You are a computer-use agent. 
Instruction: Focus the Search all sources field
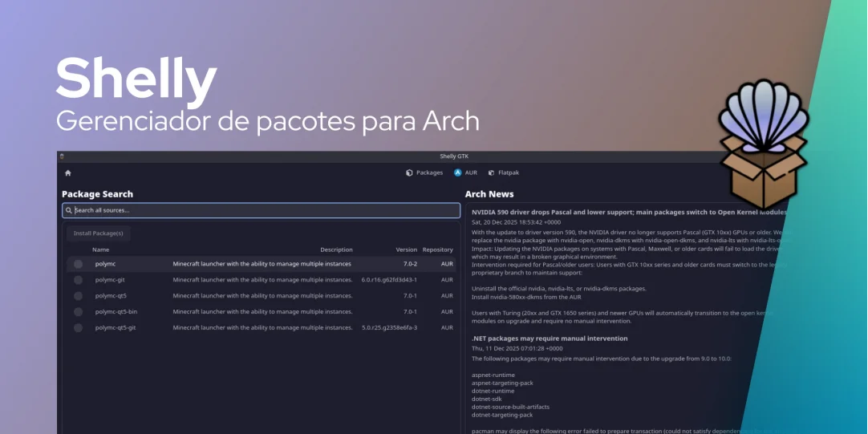pyautogui.click(x=261, y=210)
